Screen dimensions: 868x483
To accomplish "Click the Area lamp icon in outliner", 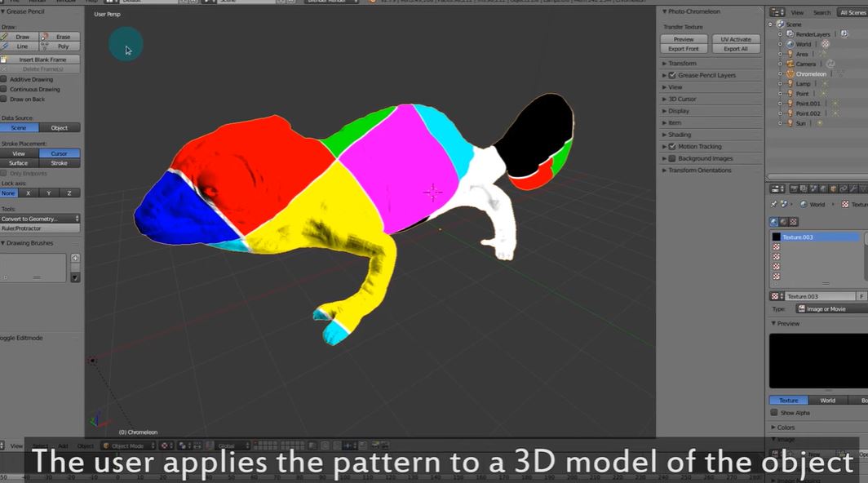I will tap(790, 55).
